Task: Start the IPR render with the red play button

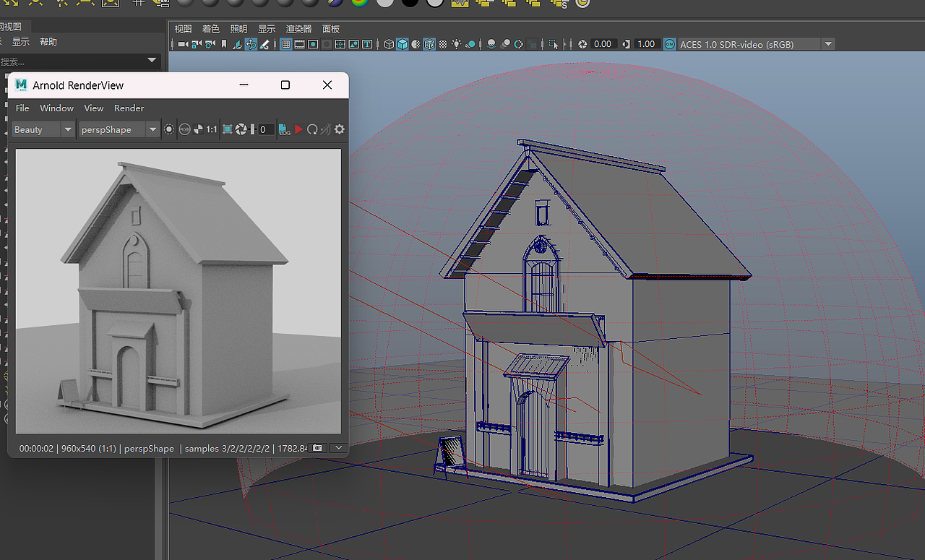Action: [x=298, y=129]
